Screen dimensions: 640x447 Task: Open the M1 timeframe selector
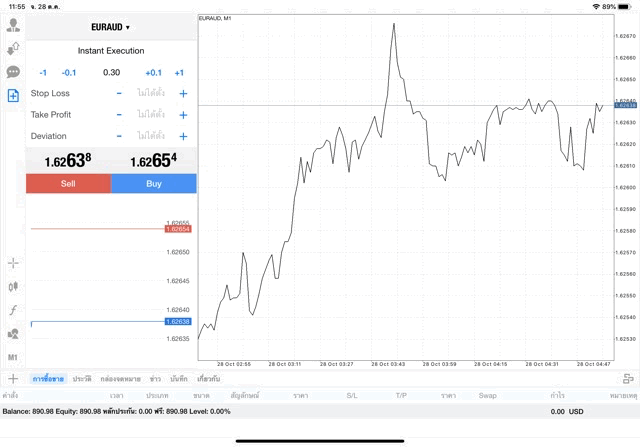coord(13,357)
